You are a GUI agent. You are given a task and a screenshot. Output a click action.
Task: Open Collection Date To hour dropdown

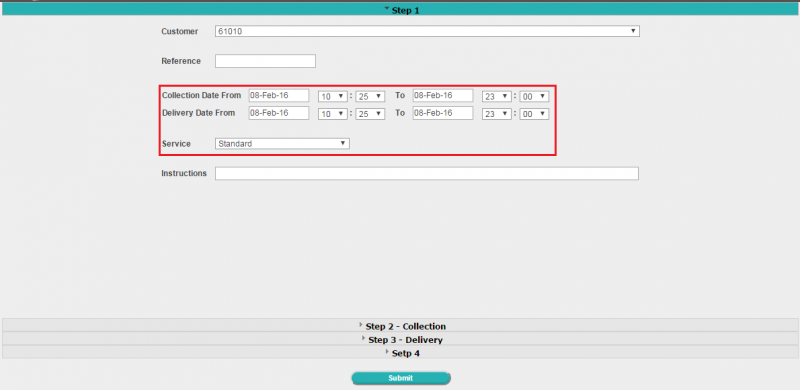(497, 96)
